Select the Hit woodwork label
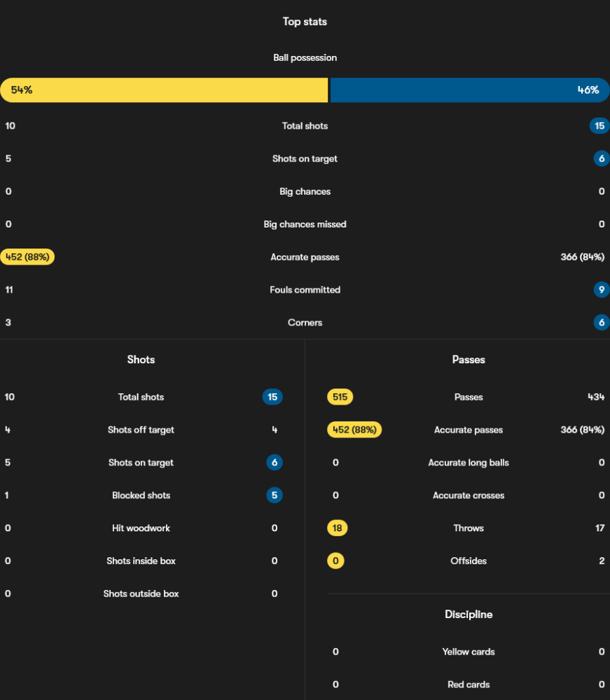The width and height of the screenshot is (610, 700). click(x=141, y=528)
